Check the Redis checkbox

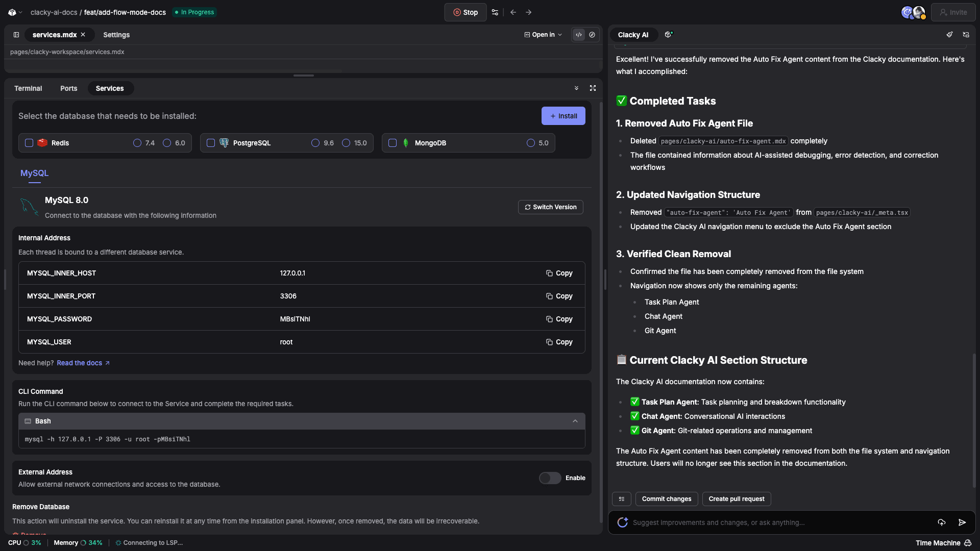pyautogui.click(x=29, y=143)
